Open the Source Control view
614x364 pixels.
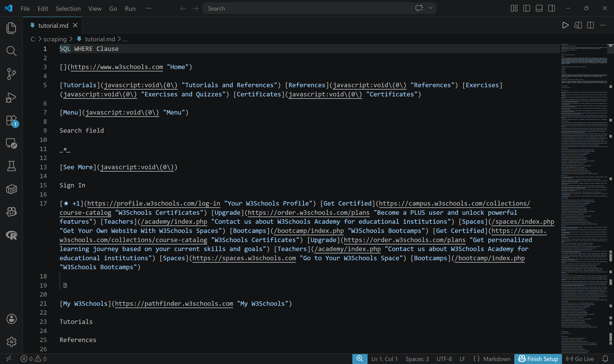(x=11, y=74)
